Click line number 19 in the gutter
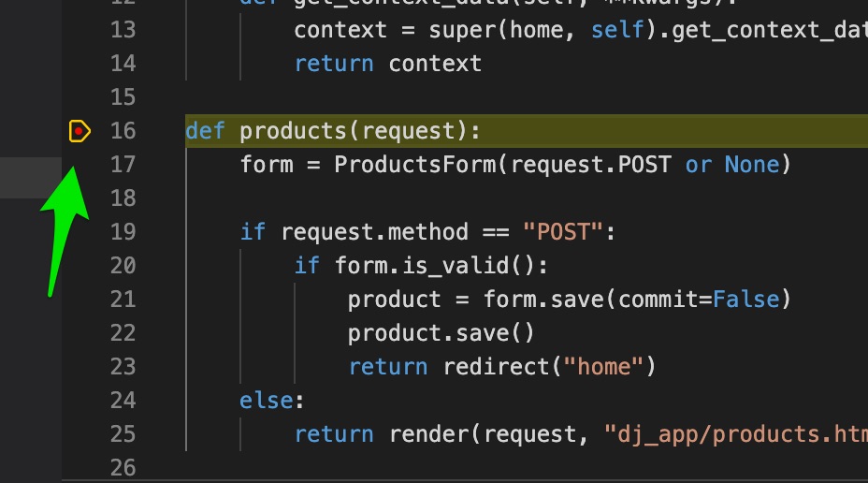868x483 pixels. (123, 232)
